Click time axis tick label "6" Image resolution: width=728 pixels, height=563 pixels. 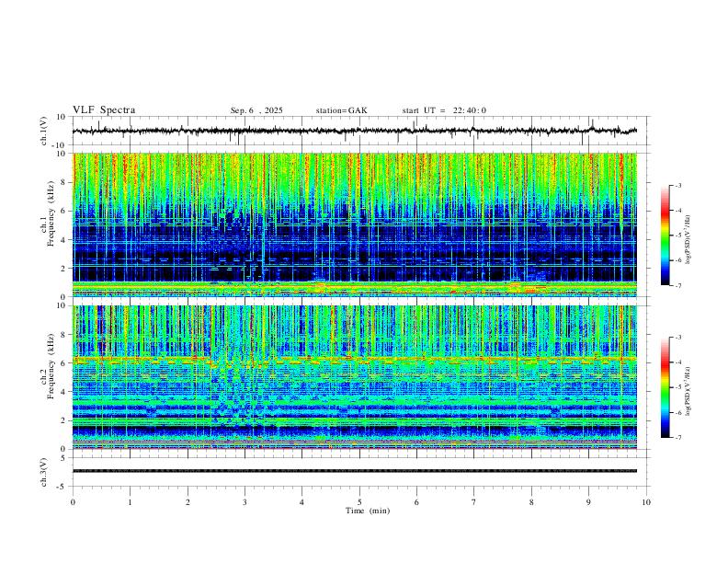point(416,502)
